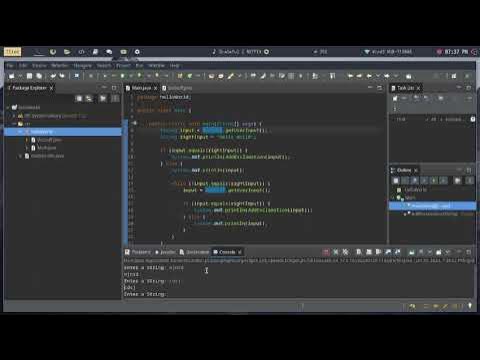480x360 pixels.
Task: Click the New Java Package toolbar icon
Action: pos(180,76)
